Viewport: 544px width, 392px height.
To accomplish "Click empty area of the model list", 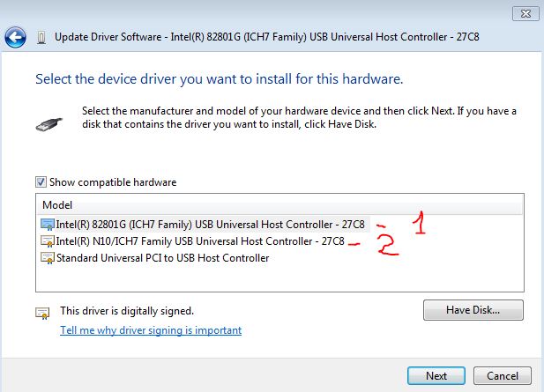I will 279,278.
